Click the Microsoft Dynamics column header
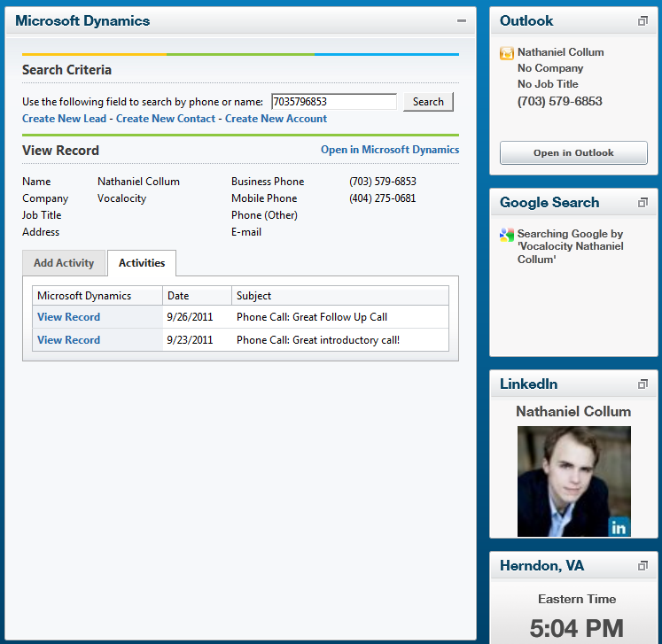The image size is (662, 644). pos(97,295)
